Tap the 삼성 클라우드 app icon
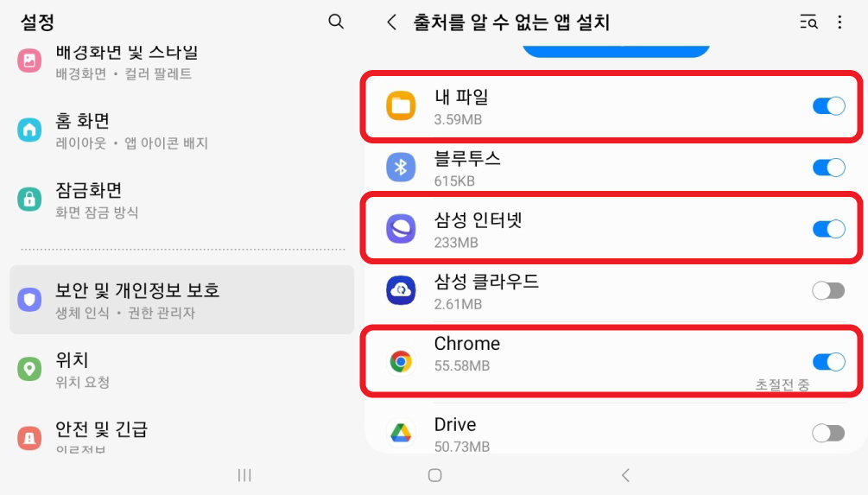 401,290
